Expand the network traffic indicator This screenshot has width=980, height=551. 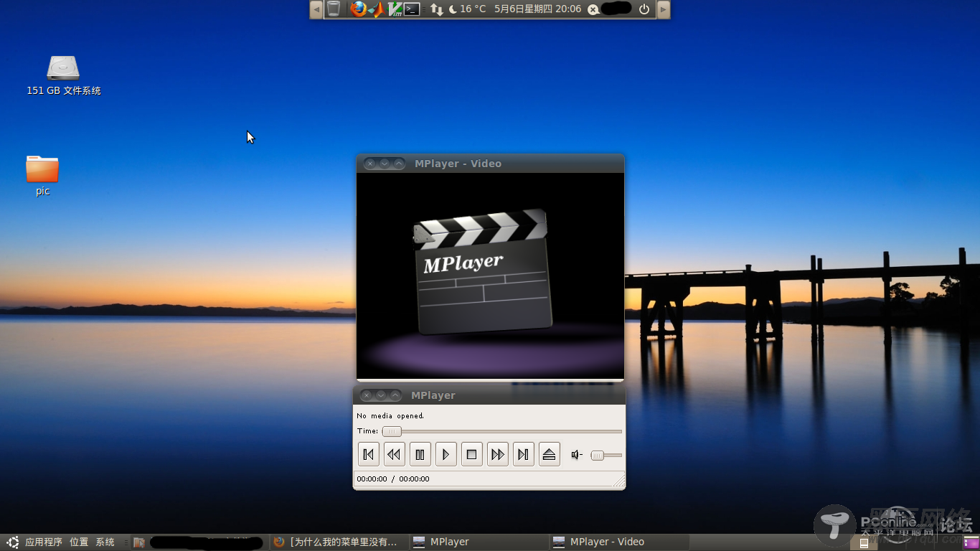pos(437,9)
